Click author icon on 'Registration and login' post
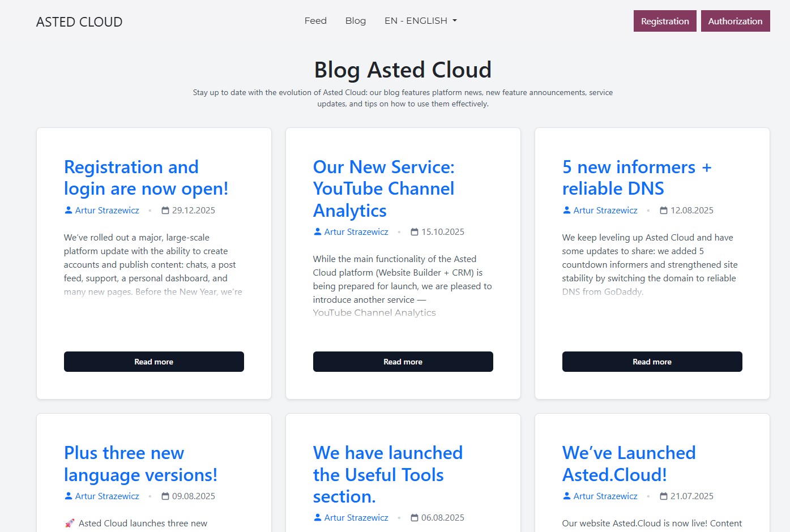This screenshot has height=532, width=790. click(69, 211)
